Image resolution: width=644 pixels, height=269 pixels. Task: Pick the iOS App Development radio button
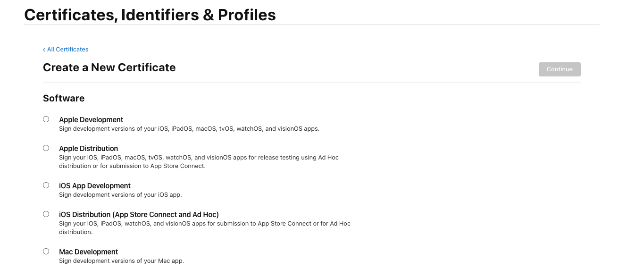[x=46, y=185]
